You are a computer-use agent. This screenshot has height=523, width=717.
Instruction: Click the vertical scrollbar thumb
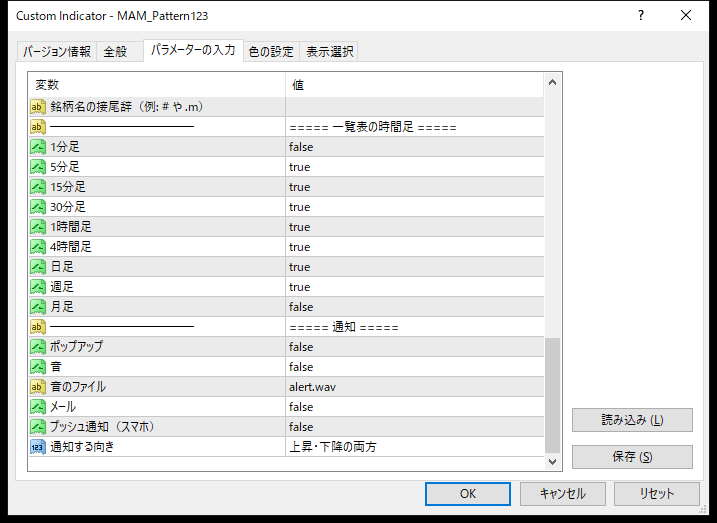[552, 395]
